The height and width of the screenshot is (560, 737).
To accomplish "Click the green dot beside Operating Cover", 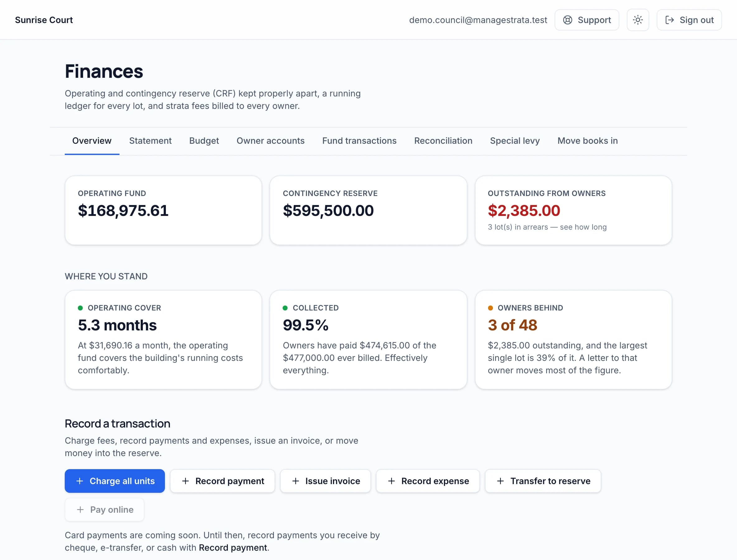I will point(80,308).
